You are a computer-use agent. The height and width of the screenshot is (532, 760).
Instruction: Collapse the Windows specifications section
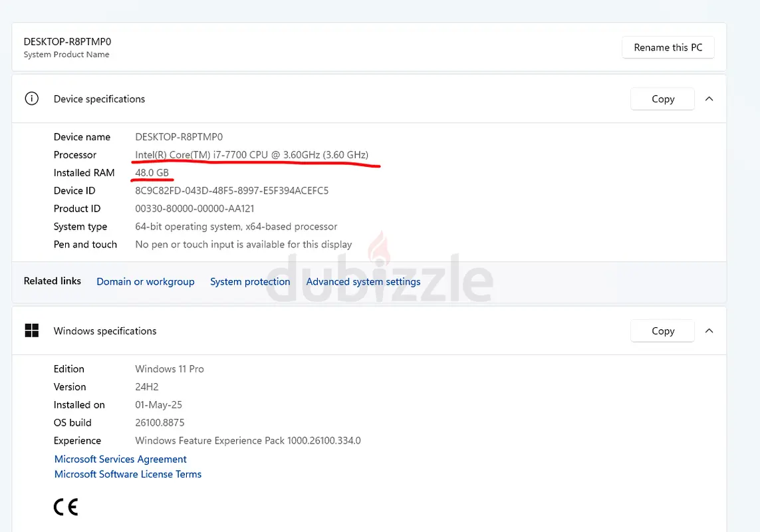coord(709,331)
